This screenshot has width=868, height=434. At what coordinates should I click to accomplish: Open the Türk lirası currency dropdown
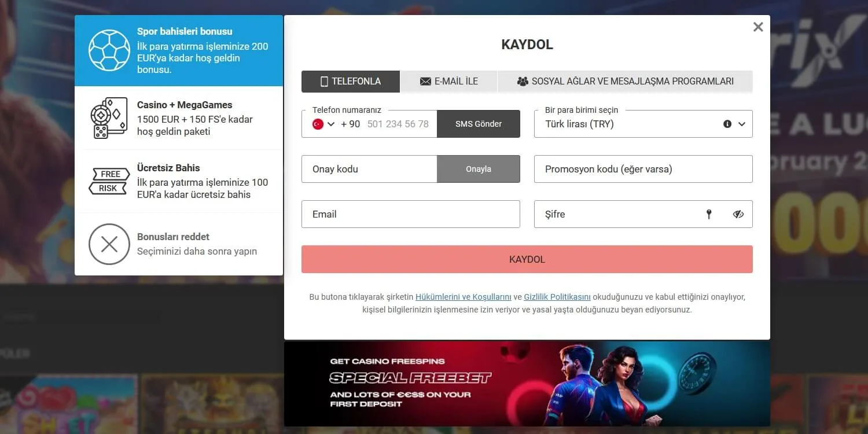coord(643,124)
